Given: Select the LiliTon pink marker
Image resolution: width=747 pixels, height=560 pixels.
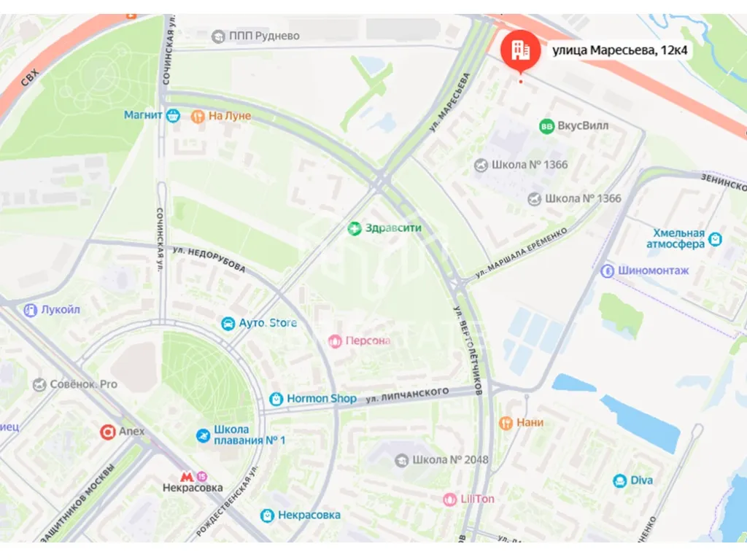Looking at the screenshot, I should tap(449, 499).
